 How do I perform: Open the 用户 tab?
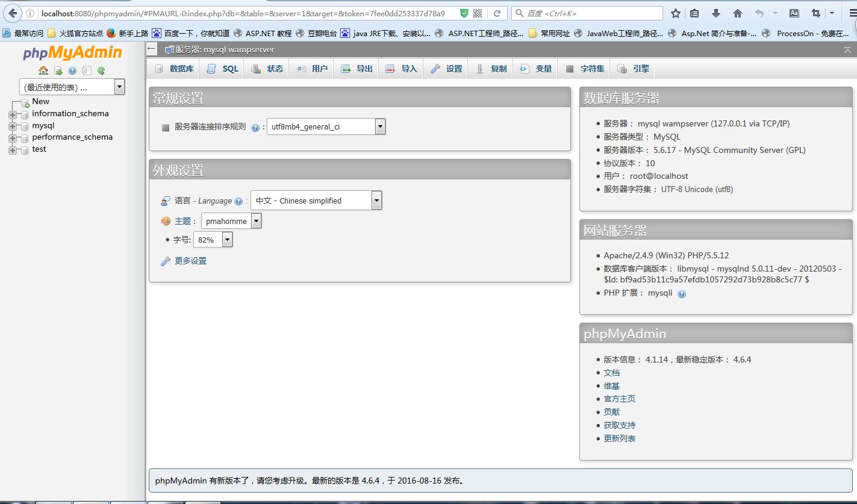(x=312, y=69)
